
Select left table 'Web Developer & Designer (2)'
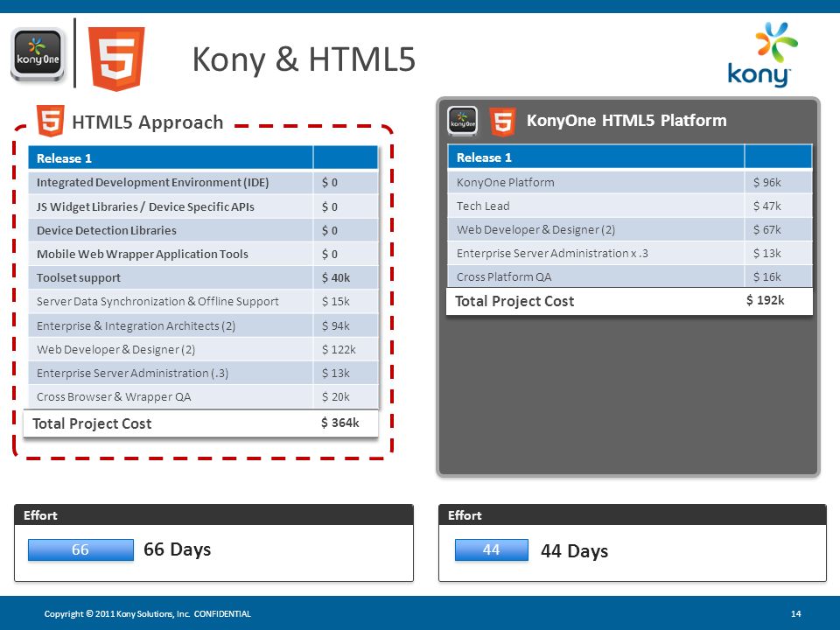203,349
